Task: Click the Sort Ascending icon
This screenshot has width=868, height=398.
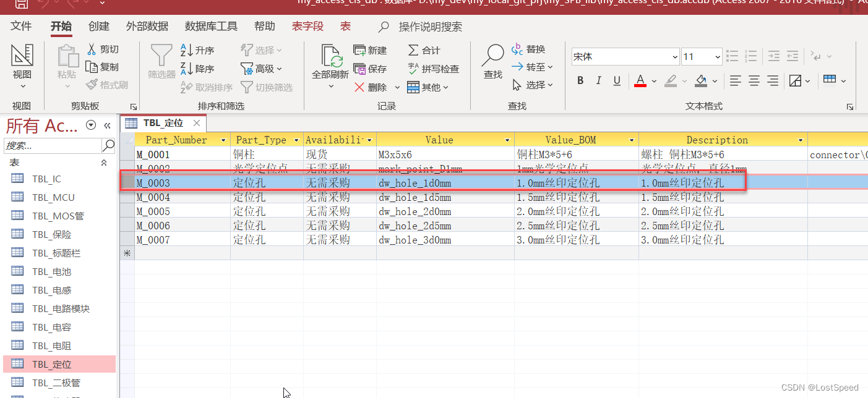Action: coord(186,50)
